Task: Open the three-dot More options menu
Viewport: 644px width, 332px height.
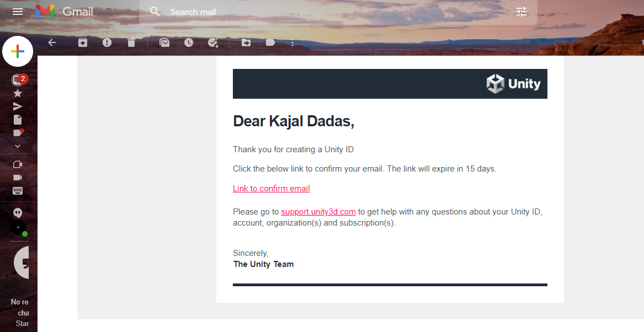Action: point(292,42)
